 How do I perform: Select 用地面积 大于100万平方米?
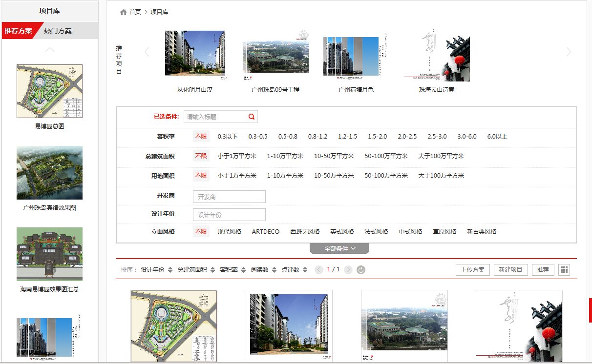(441, 176)
